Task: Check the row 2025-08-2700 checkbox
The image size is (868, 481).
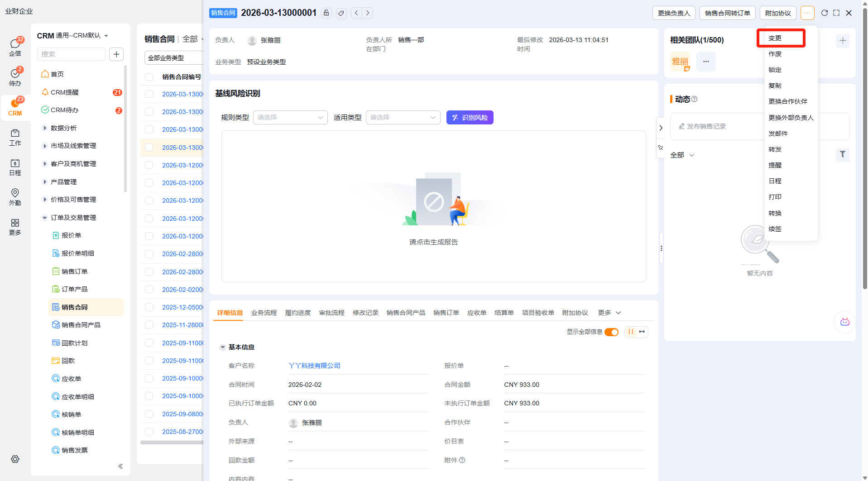Action: 149,432
